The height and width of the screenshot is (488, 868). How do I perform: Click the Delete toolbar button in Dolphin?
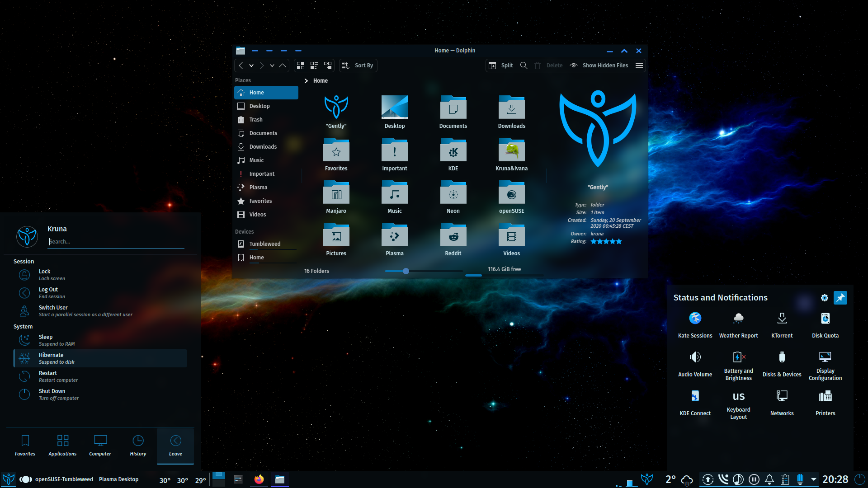pos(549,66)
